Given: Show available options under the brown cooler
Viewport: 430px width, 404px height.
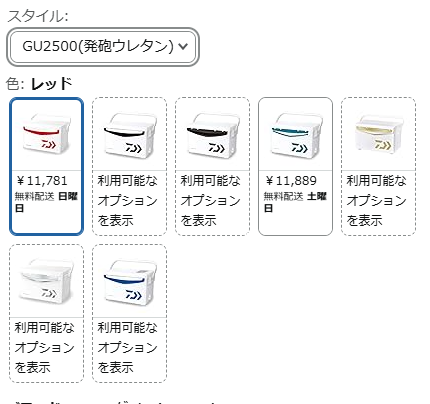Looking at the screenshot, I should click(211, 200).
